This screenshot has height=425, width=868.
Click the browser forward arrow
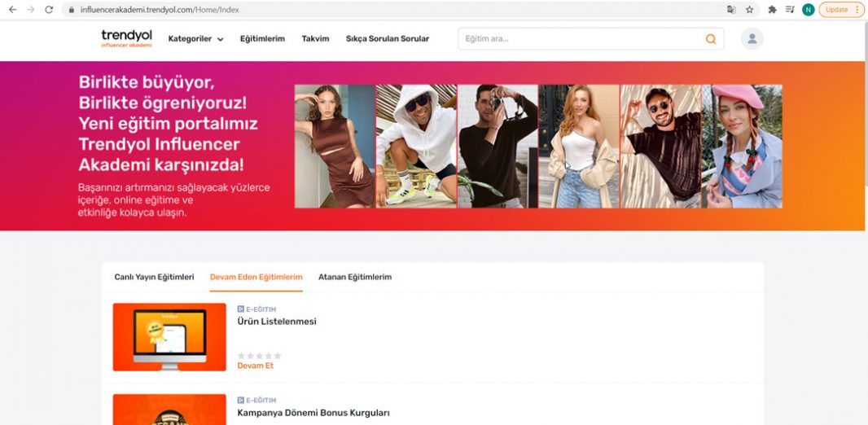(x=31, y=10)
